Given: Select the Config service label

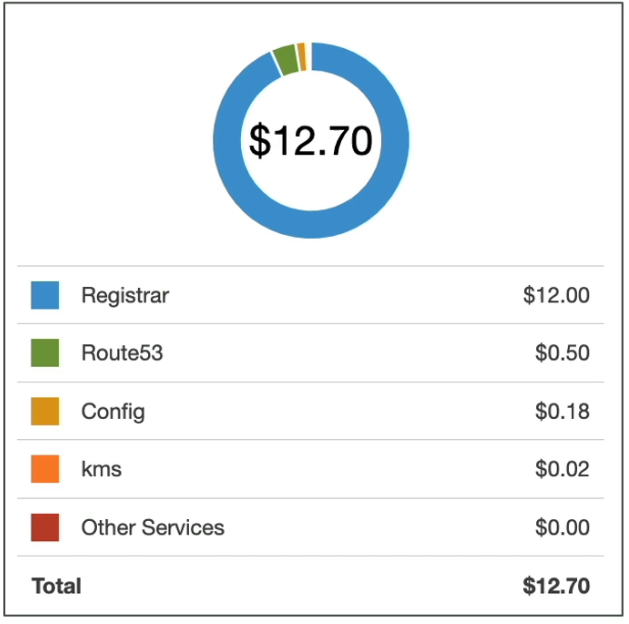Looking at the screenshot, I should [x=113, y=412].
